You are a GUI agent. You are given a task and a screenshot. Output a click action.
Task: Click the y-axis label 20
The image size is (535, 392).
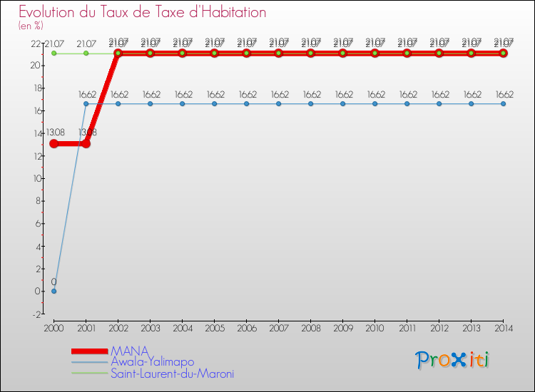[x=36, y=65]
